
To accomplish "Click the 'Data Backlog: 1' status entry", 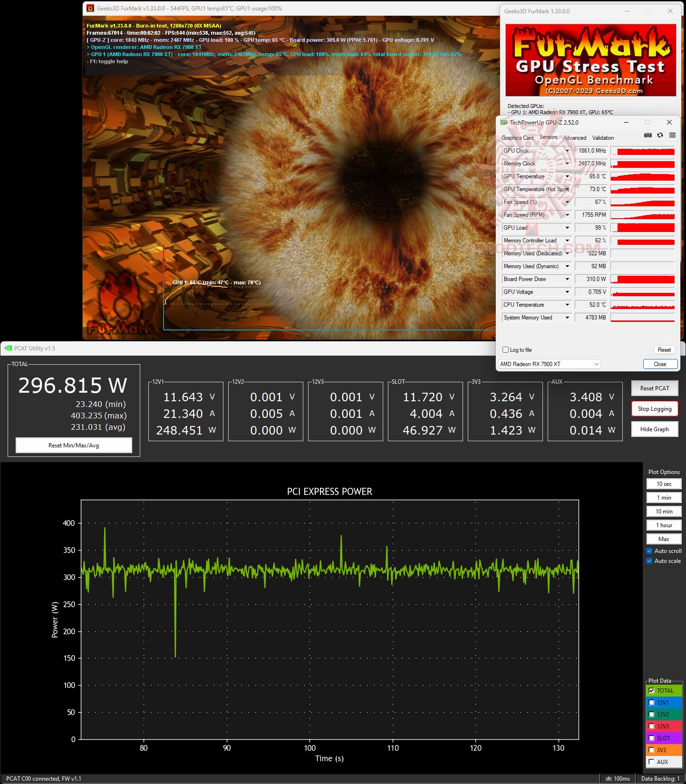I will (660, 779).
